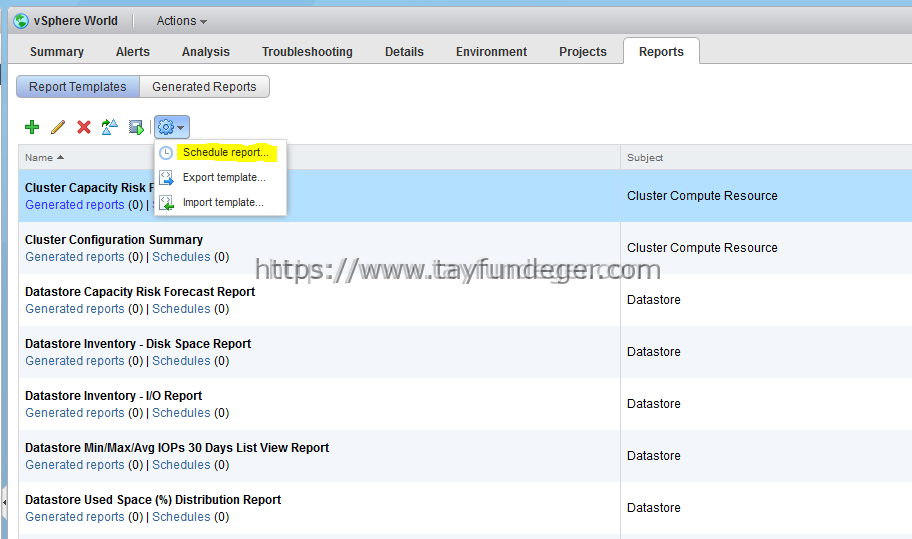Click the green plus add template icon
Screen dimensions: 912x539
(32, 127)
